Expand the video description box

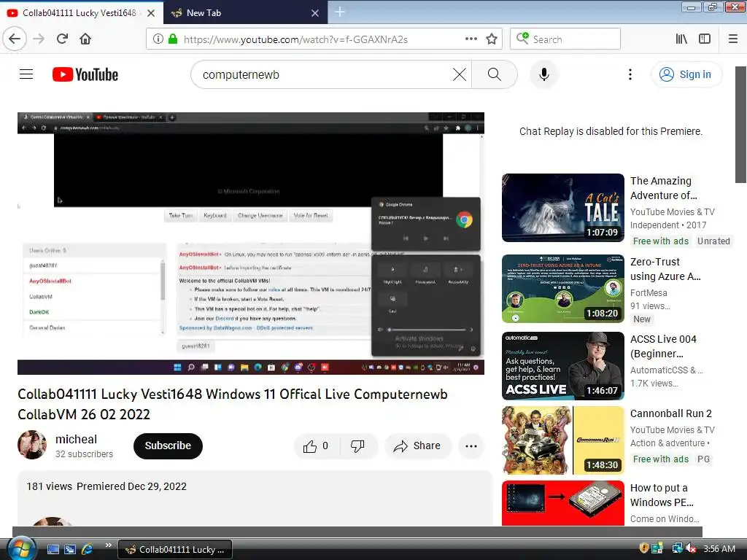255,498
